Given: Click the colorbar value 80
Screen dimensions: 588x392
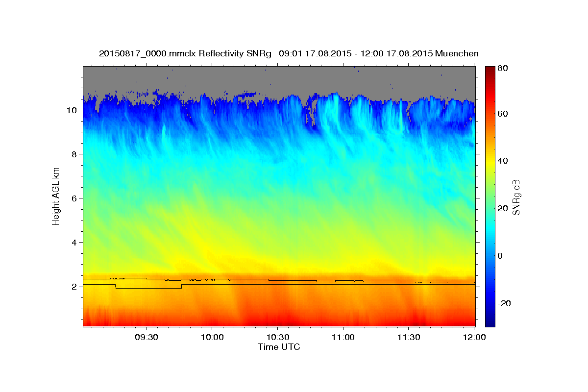Looking at the screenshot, I should (502, 69).
